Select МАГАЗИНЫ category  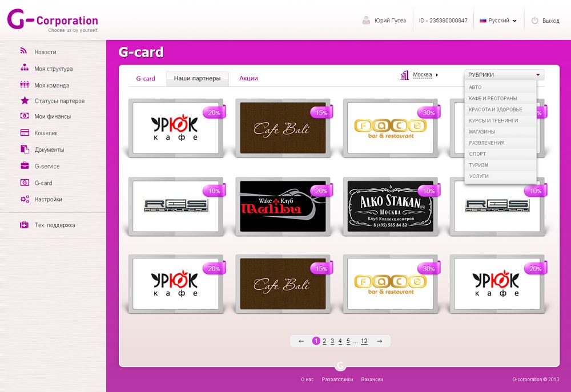500,132
